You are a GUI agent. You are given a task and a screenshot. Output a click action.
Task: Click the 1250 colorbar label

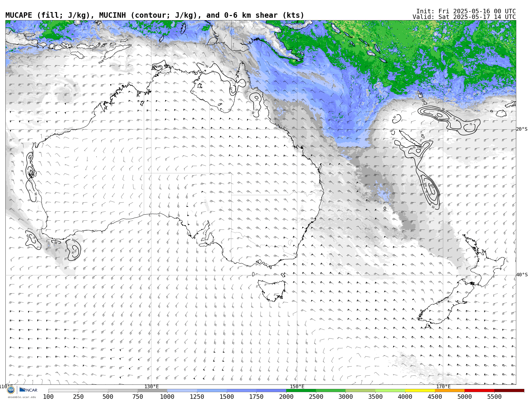(x=197, y=397)
